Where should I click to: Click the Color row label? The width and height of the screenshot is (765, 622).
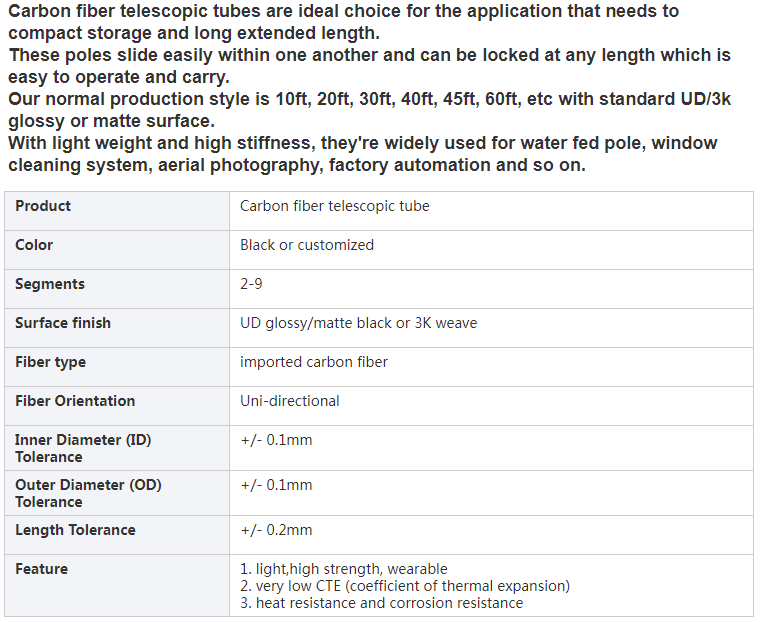point(34,244)
